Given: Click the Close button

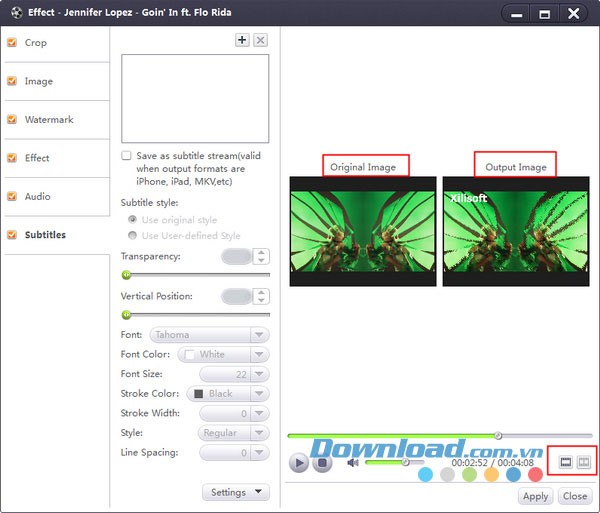Looking at the screenshot, I should [575, 496].
